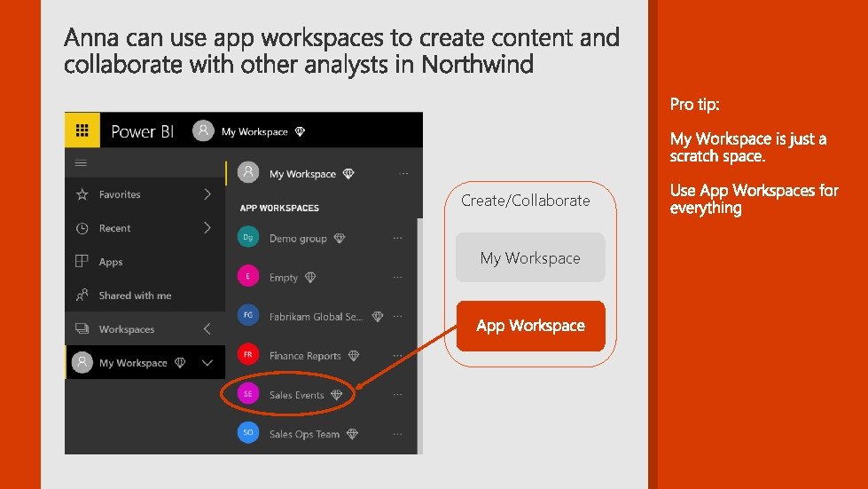Click the APP WORKSPACES section heading

(x=279, y=209)
